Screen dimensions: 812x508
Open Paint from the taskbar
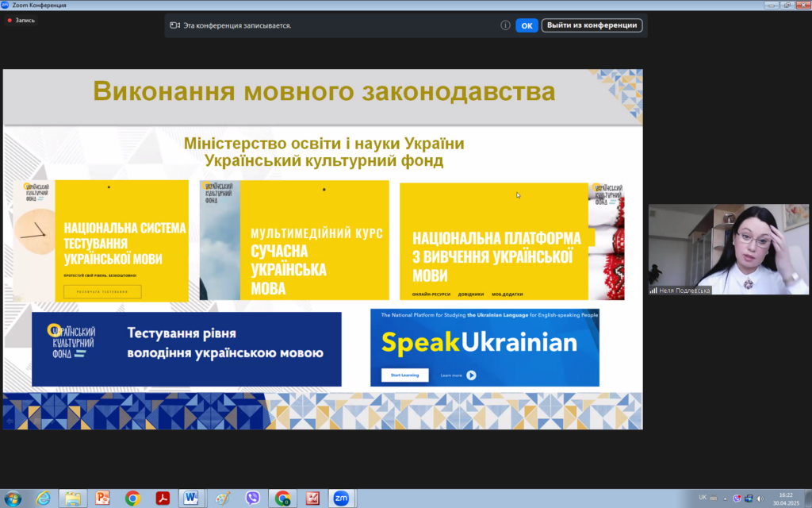[x=222, y=498]
